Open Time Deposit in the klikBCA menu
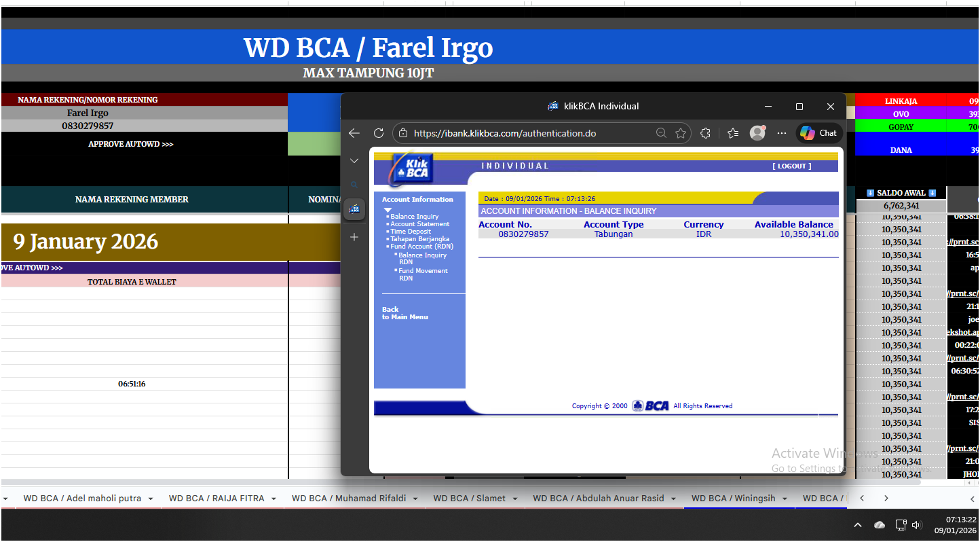 411,232
